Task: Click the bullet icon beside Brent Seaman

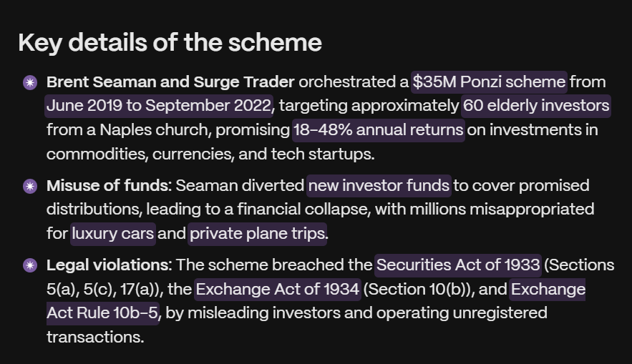Action: (x=30, y=82)
